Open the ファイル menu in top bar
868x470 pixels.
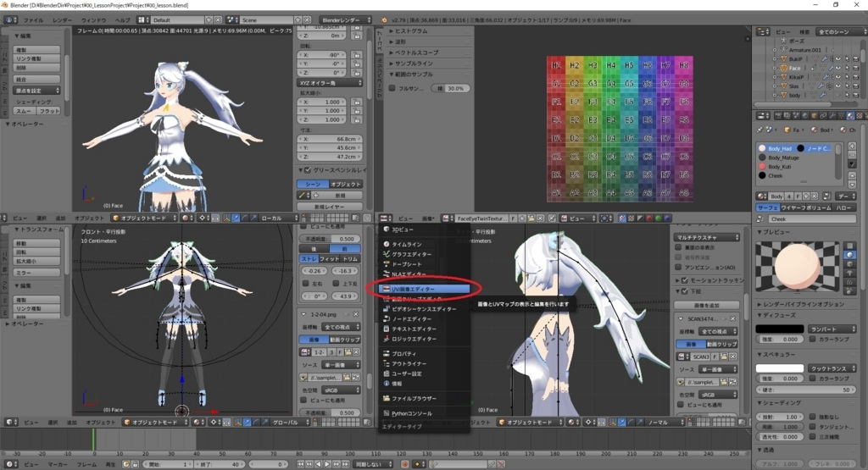tap(33, 20)
